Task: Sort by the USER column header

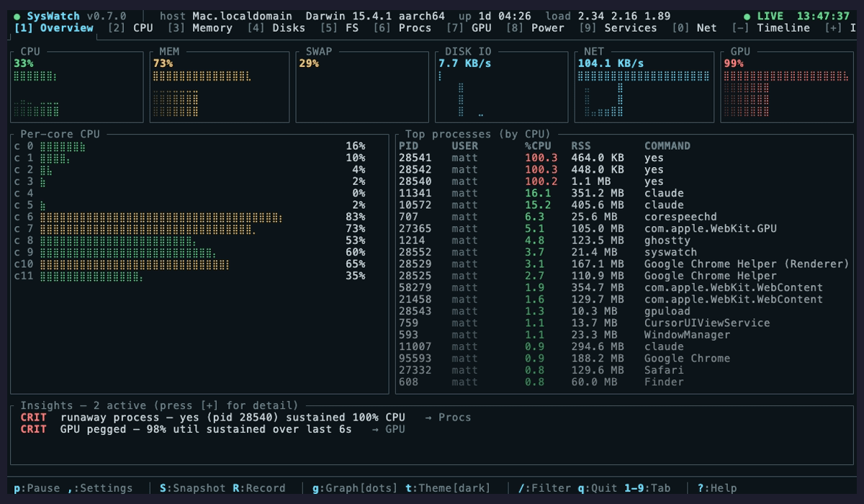Action: pos(465,146)
